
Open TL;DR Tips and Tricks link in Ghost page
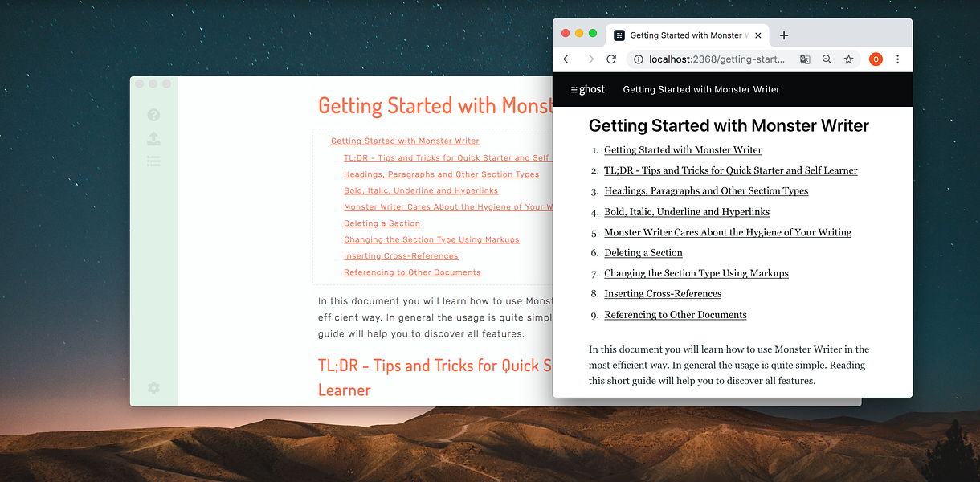[731, 170]
